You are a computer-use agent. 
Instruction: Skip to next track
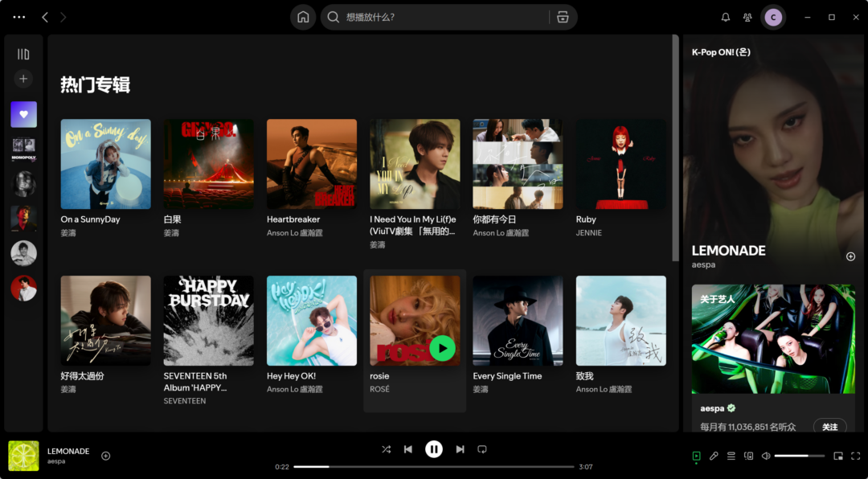(460, 449)
